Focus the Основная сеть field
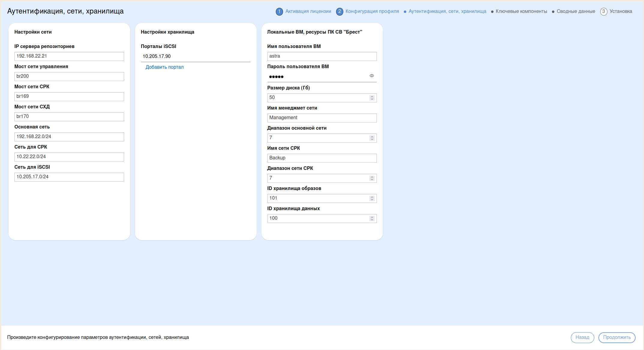 69,137
